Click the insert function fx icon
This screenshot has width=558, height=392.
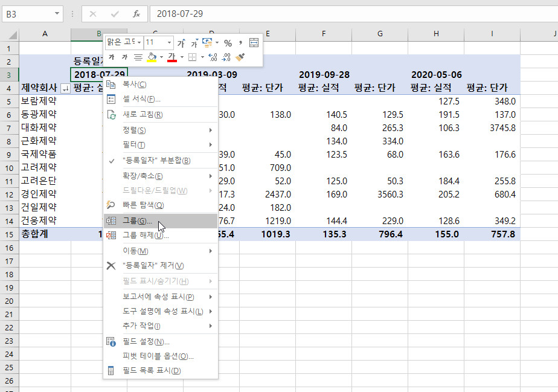coord(136,13)
